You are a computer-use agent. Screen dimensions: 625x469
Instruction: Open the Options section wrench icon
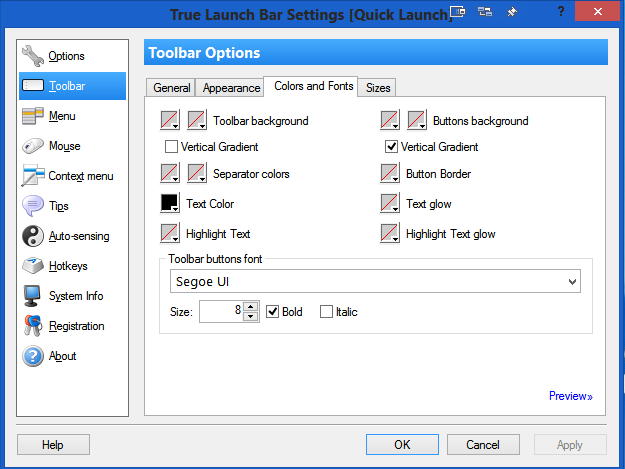(x=32, y=56)
